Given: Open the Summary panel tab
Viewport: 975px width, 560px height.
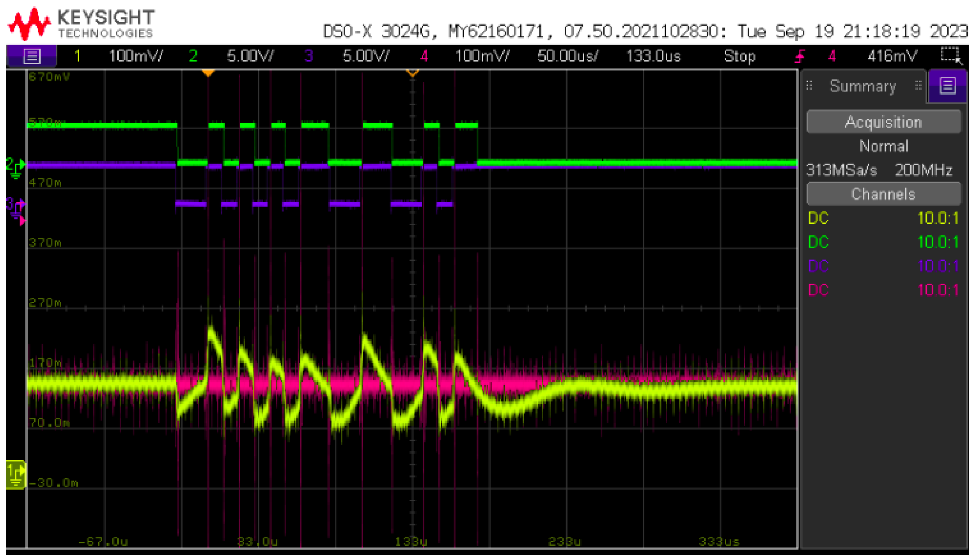Looking at the screenshot, I should click(863, 86).
